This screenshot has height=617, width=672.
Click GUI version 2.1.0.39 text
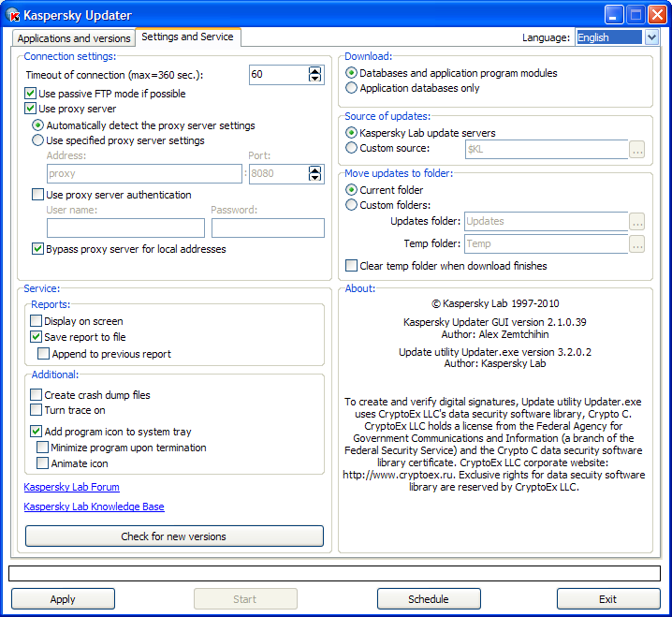[x=494, y=322]
